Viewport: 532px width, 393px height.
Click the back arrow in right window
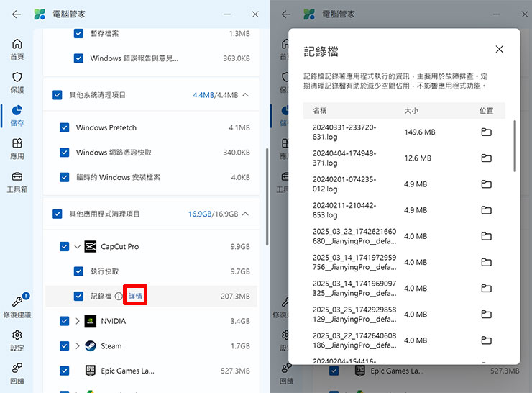click(x=286, y=14)
